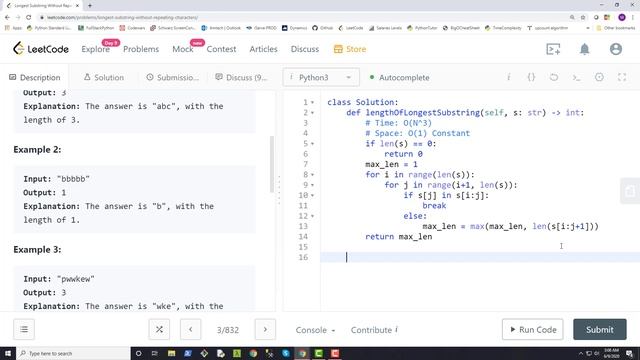Open the problem list icon
640x360 pixels.
tap(24, 329)
